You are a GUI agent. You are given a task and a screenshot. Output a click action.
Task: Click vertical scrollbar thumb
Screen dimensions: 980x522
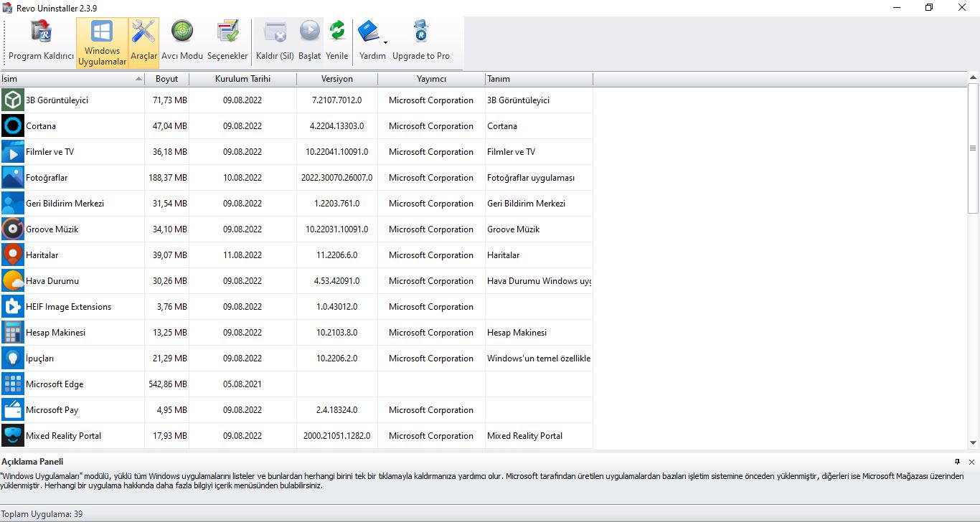974,148
